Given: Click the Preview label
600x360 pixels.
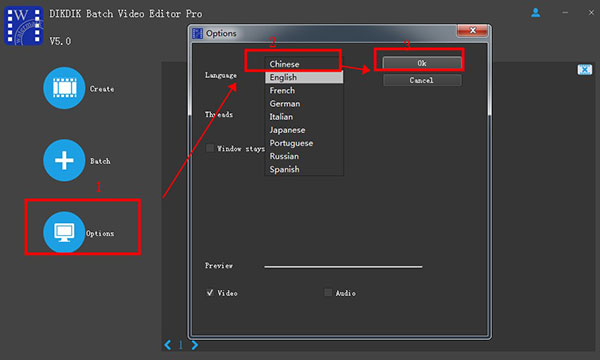Looking at the screenshot, I should (219, 266).
